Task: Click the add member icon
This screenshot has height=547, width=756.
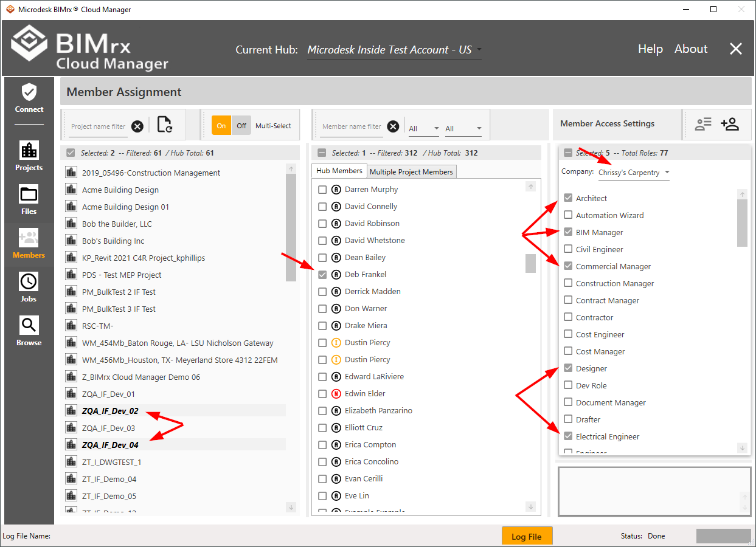Action: coord(729,124)
